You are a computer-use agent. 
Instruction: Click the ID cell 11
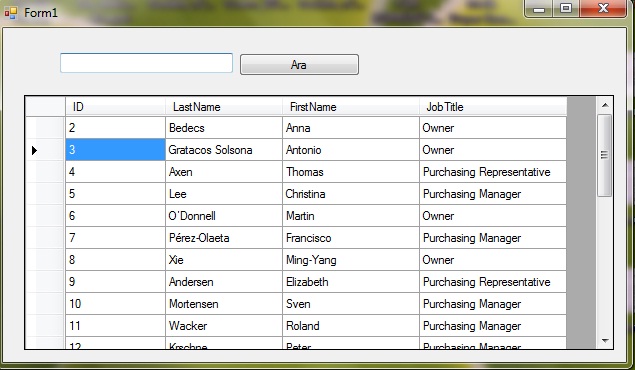tap(115, 325)
